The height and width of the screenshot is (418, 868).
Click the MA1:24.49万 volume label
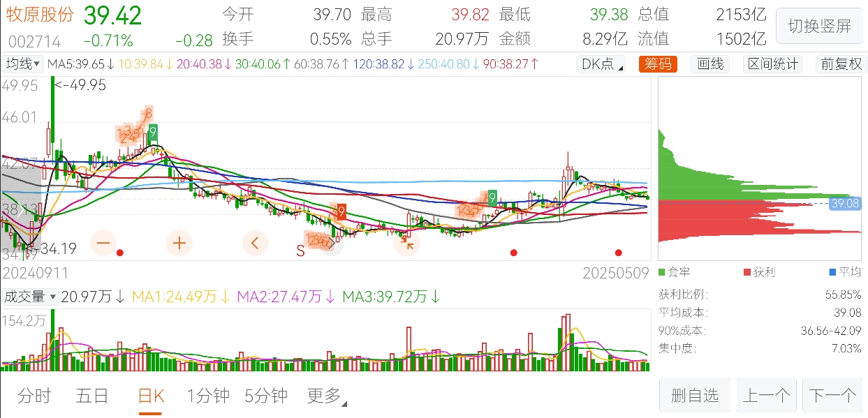tap(182, 297)
